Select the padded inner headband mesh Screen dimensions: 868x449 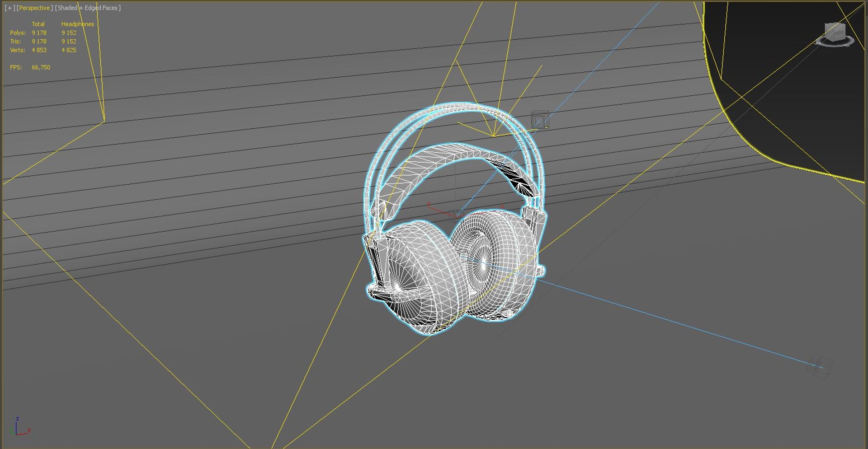coord(457,163)
